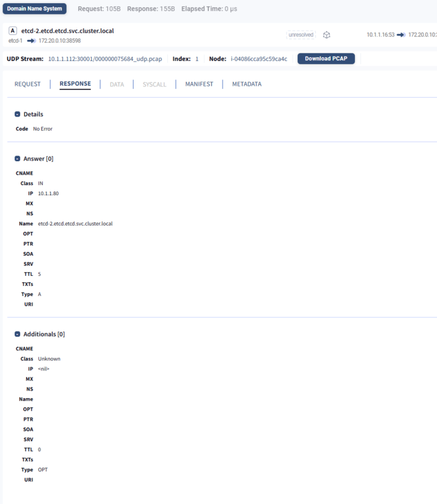Viewport: 437px width, 504px height.
Task: Click the answer IP value 10.1.1.80
Action: point(49,193)
